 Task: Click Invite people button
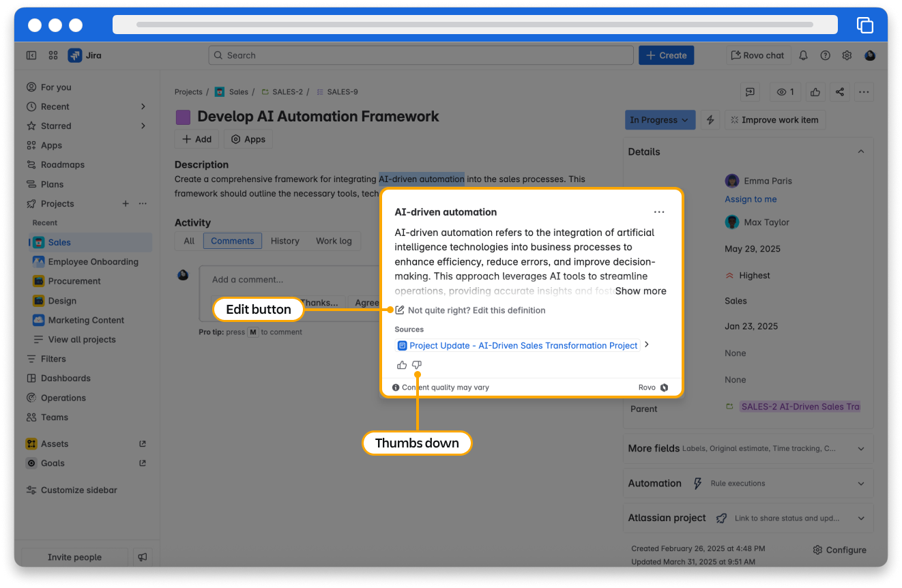[74, 557]
